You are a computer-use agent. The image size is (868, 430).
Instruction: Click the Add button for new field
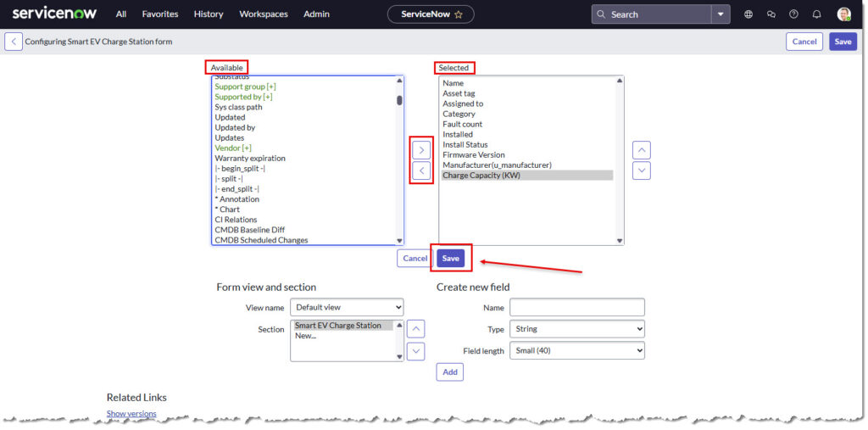pos(449,372)
